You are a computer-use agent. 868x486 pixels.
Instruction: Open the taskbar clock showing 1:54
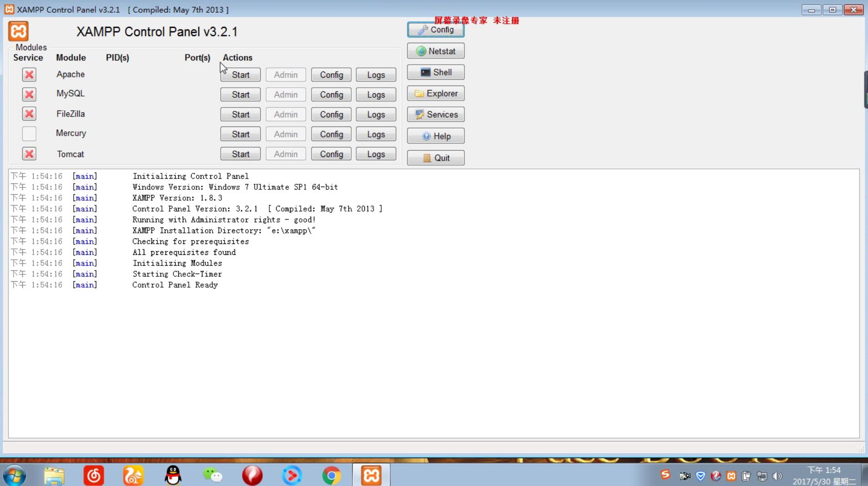coord(824,476)
